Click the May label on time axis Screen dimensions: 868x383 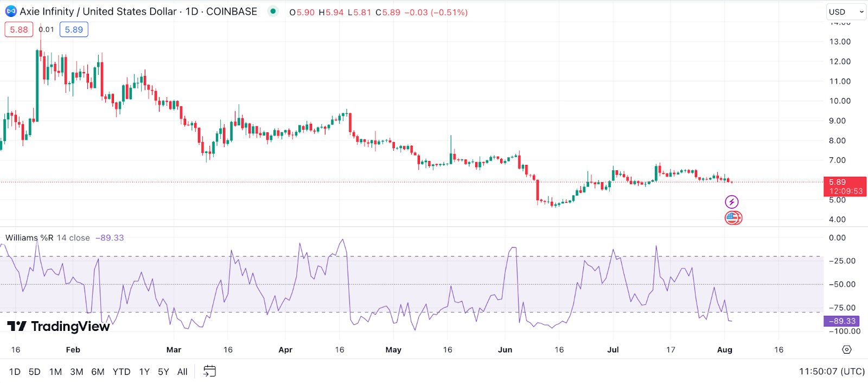point(393,350)
